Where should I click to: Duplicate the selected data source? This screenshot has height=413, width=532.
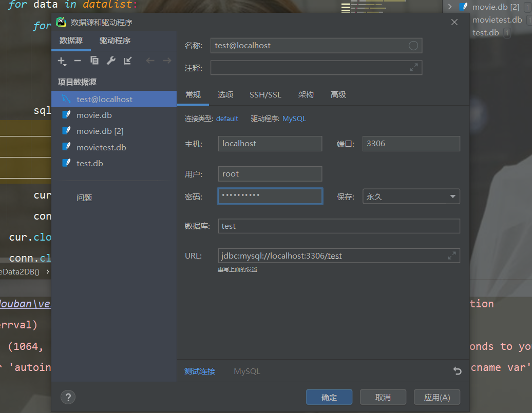click(x=94, y=61)
